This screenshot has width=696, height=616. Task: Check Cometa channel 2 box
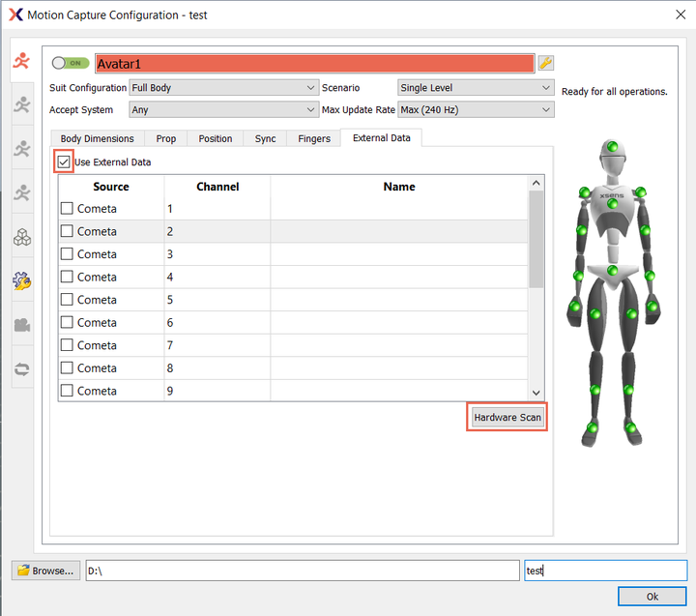[67, 231]
